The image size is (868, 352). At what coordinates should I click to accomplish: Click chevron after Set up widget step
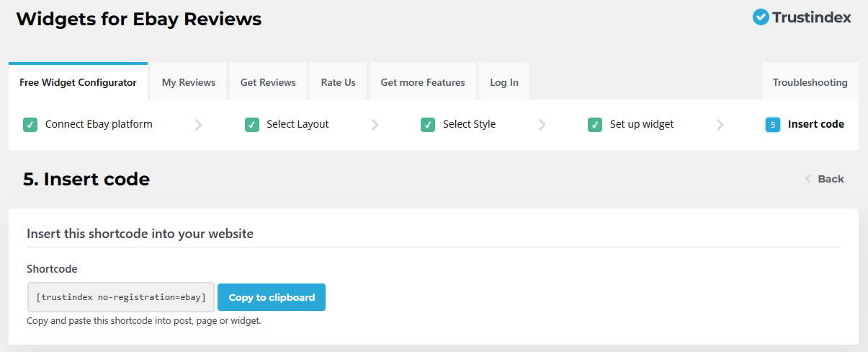click(720, 125)
